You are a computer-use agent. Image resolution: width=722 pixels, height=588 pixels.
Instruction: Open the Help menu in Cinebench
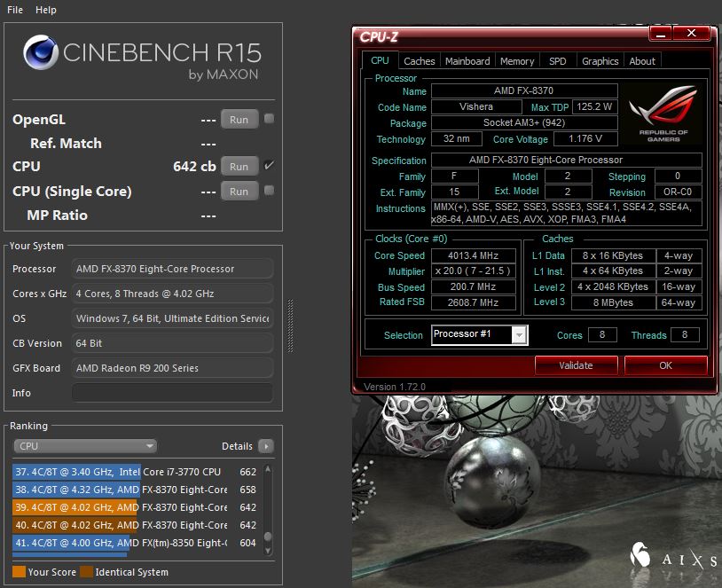click(x=45, y=10)
